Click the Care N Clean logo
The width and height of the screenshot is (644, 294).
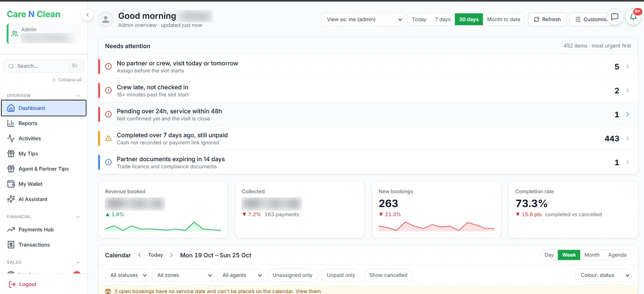(34, 14)
